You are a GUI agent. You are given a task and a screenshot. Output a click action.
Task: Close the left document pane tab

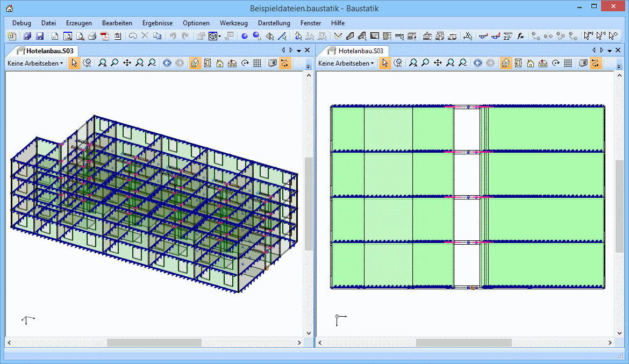(307, 50)
